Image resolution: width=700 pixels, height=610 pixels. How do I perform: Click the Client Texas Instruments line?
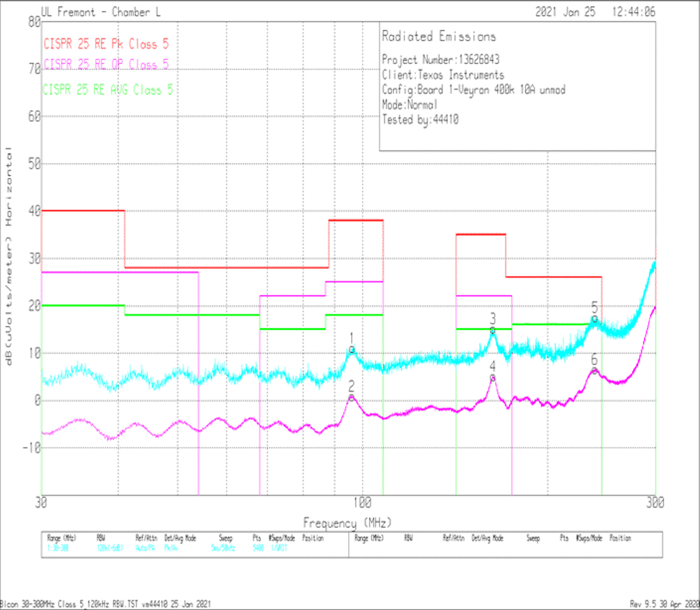[x=443, y=75]
